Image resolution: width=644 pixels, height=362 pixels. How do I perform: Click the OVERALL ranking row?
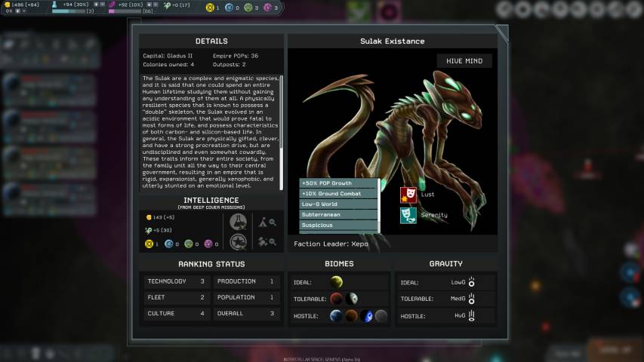tap(246, 313)
